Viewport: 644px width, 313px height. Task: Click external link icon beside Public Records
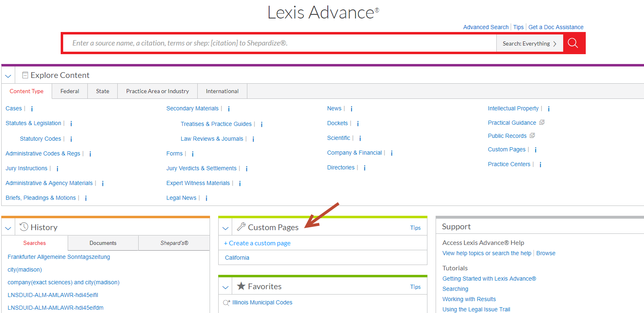(532, 135)
